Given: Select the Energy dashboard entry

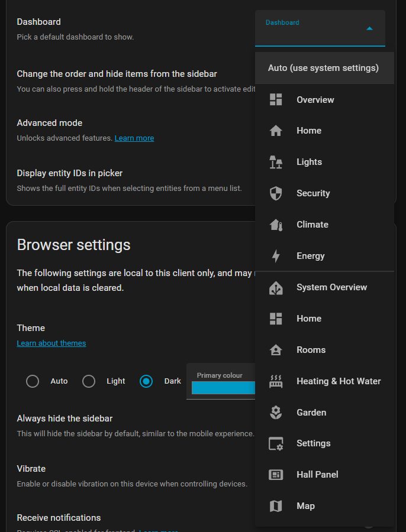Looking at the screenshot, I should pos(324,256).
